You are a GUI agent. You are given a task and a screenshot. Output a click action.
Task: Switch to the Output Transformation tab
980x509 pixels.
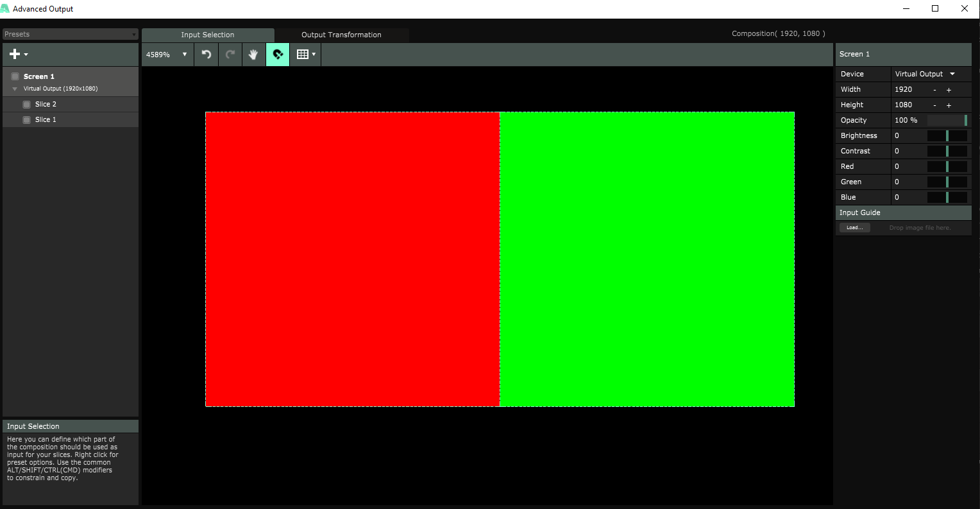point(341,35)
